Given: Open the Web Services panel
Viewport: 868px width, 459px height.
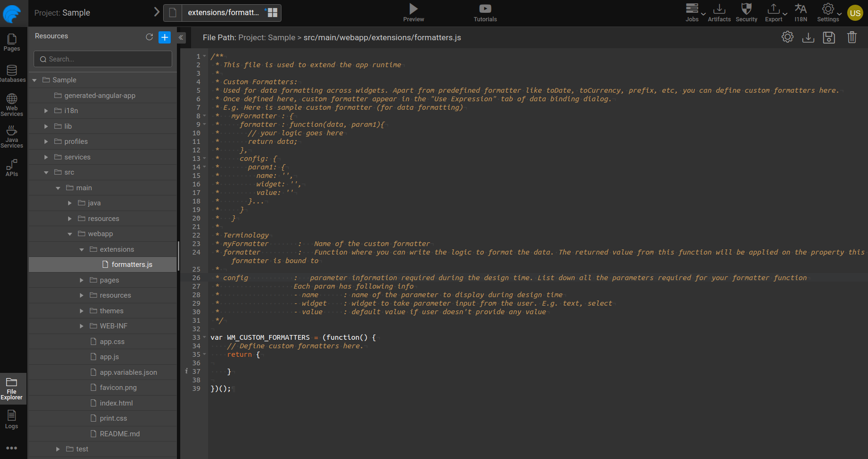Looking at the screenshot, I should pyautogui.click(x=12, y=104).
